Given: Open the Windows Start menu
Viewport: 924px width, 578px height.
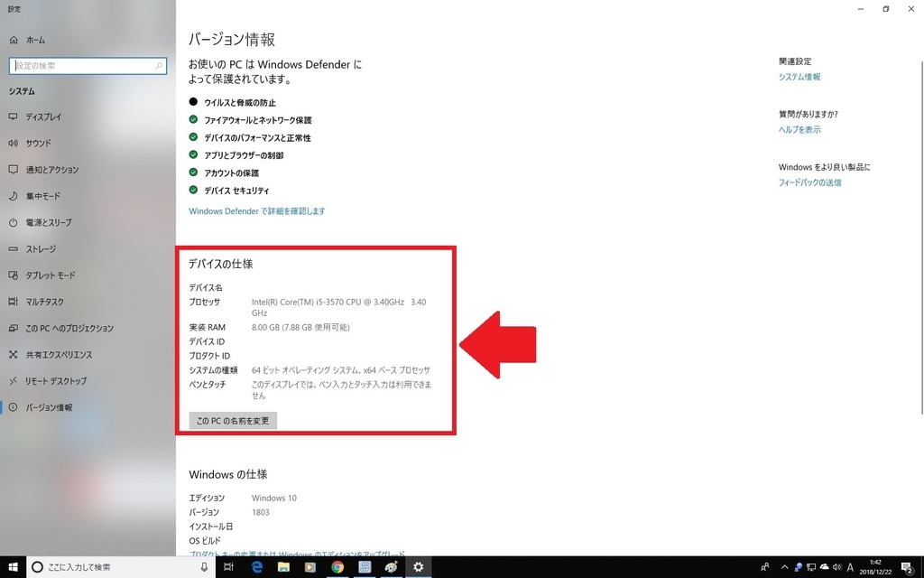Looking at the screenshot, I should (13, 567).
